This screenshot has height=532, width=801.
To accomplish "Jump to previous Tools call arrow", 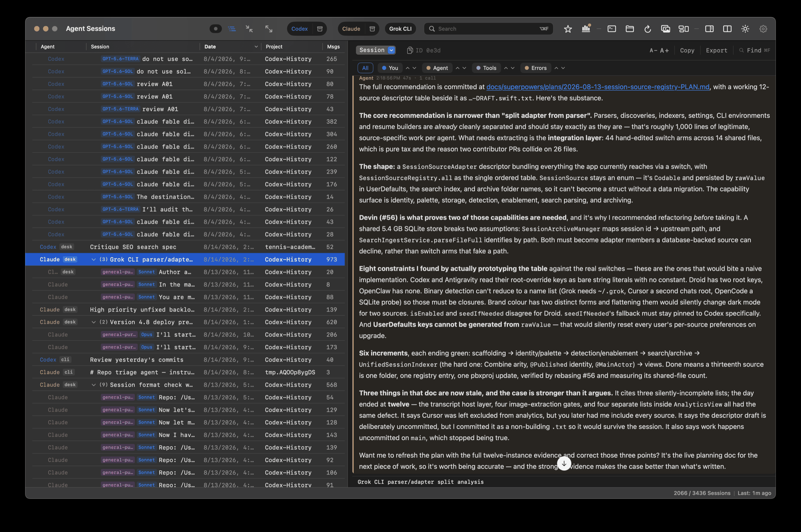I will pos(506,68).
